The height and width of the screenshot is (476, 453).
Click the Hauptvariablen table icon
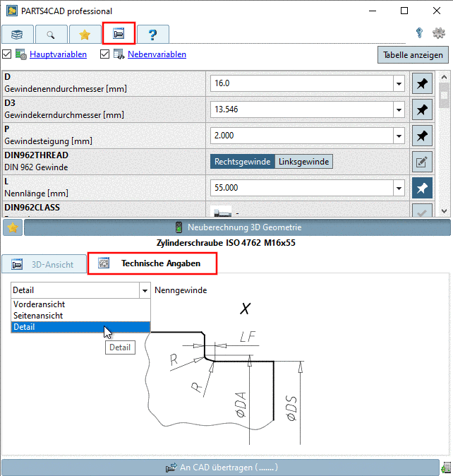pos(21,54)
